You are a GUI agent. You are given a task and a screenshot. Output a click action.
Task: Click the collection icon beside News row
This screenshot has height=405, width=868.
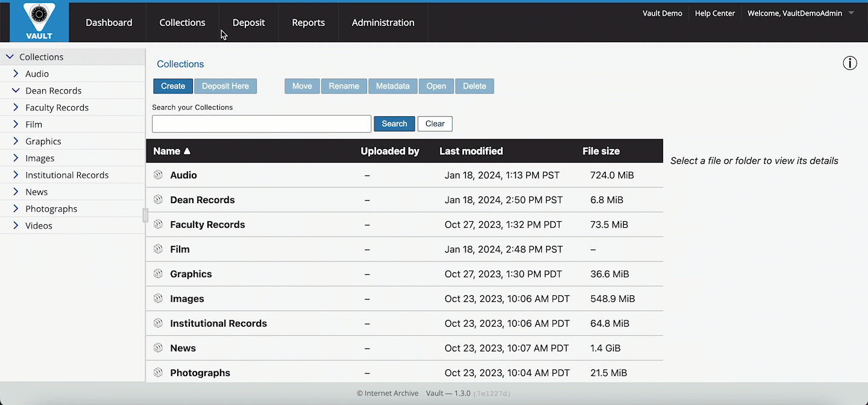click(x=158, y=348)
